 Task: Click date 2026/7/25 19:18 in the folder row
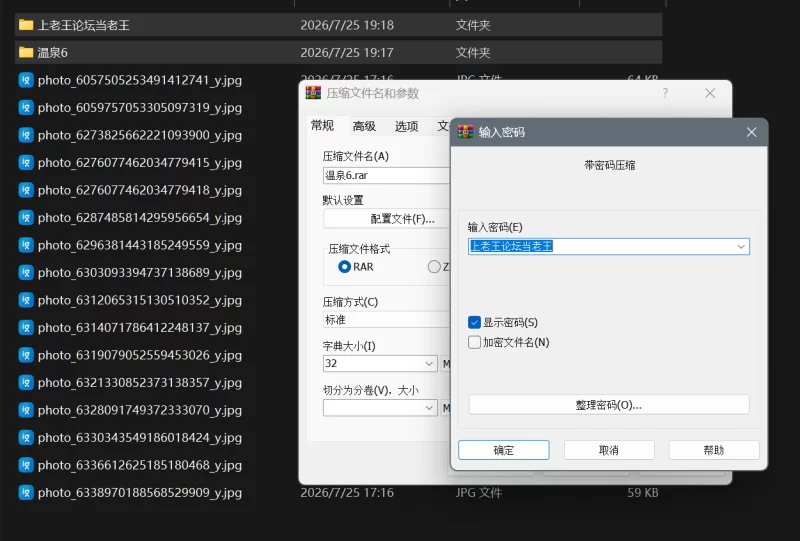347,26
